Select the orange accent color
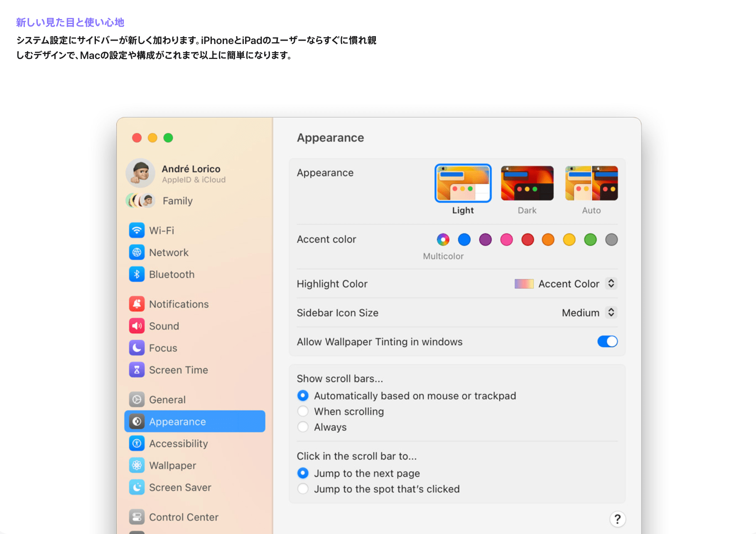Screen dimensions: 756x534 (x=548, y=240)
